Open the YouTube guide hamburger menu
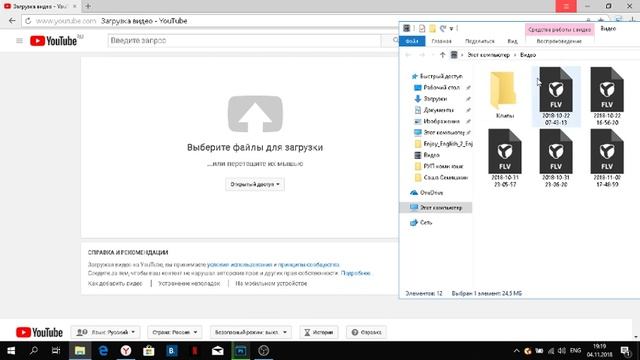The image size is (640, 360). click(x=19, y=40)
